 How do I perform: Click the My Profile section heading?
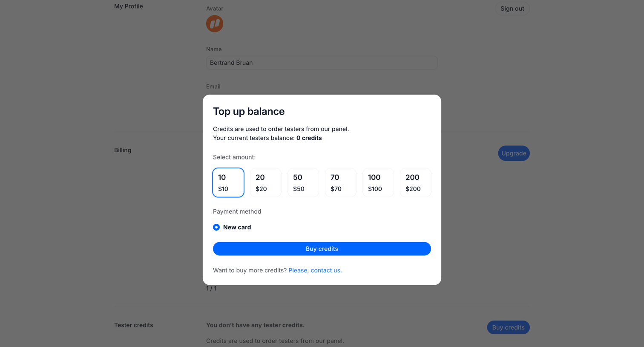click(129, 6)
